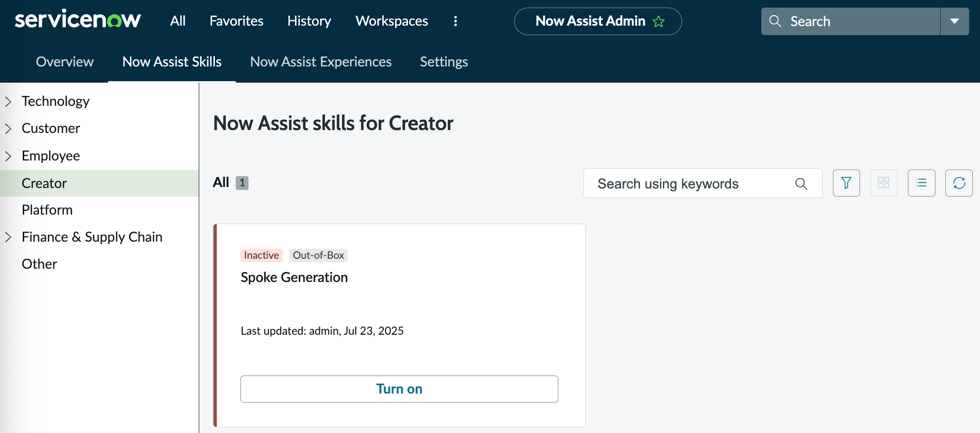Expand the Customer category
This screenshot has width=980, height=433.
(8, 128)
